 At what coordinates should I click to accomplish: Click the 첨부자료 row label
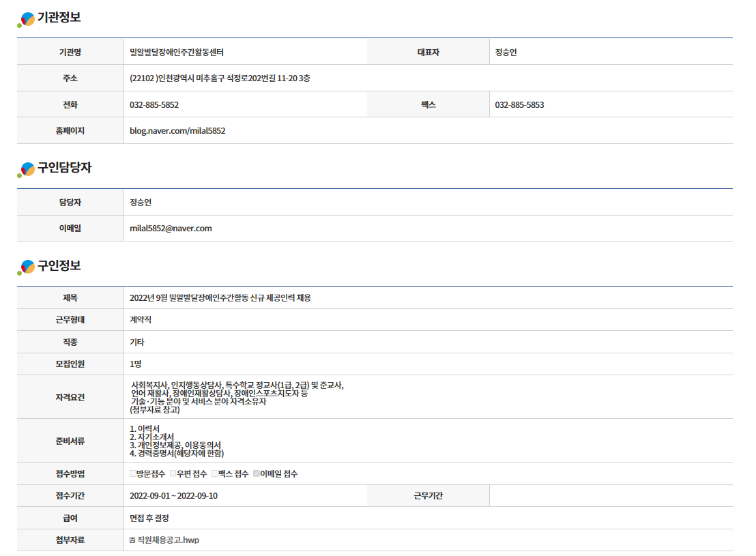click(x=70, y=540)
